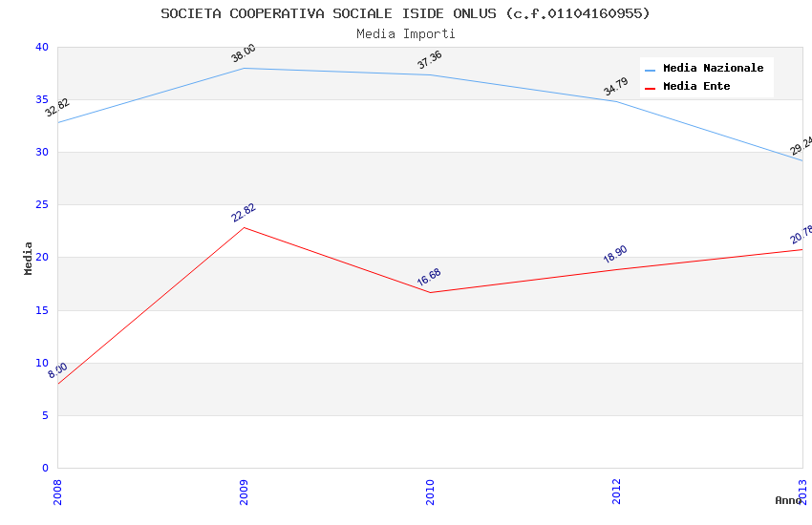
Task: Click the 2008 x-axis year label
Action: point(57,492)
